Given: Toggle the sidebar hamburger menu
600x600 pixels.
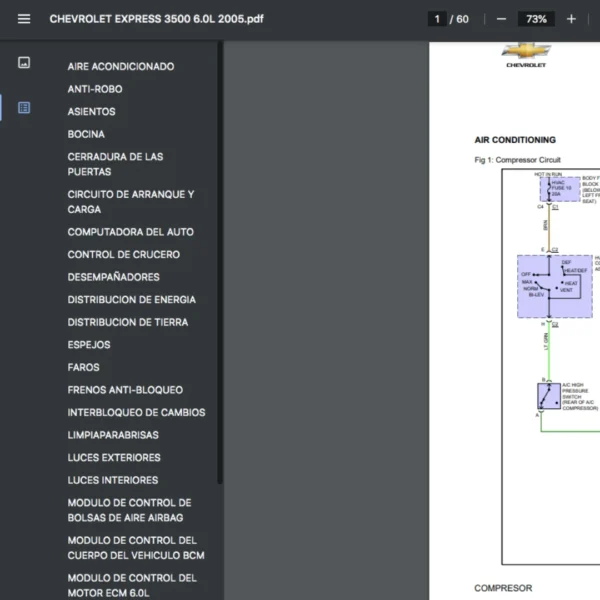Looking at the screenshot, I should point(24,19).
